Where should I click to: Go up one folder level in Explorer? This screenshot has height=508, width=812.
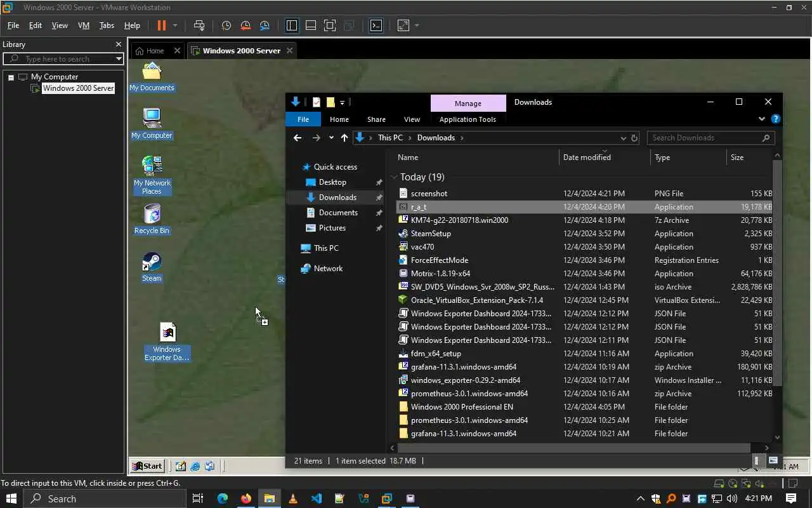pyautogui.click(x=344, y=138)
